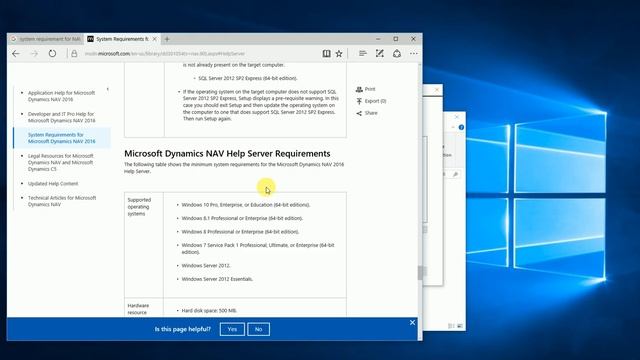Select System Requirements for Microsoft Dynamics NAV 2016
Screen dimensions: 640x360
[61, 138]
